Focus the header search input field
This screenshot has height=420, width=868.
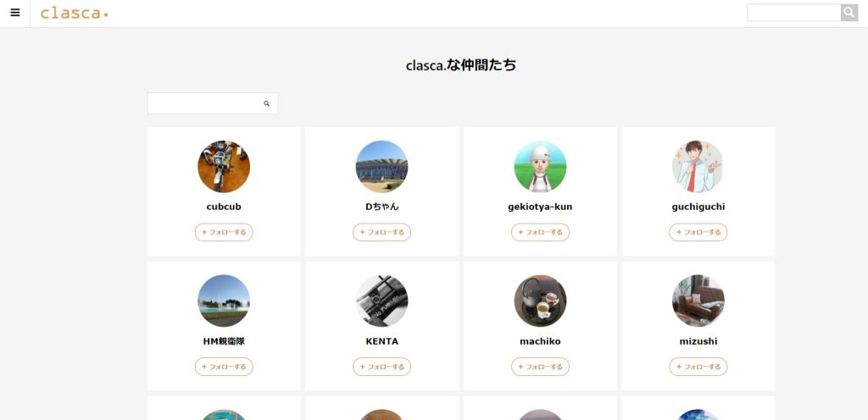[793, 13]
